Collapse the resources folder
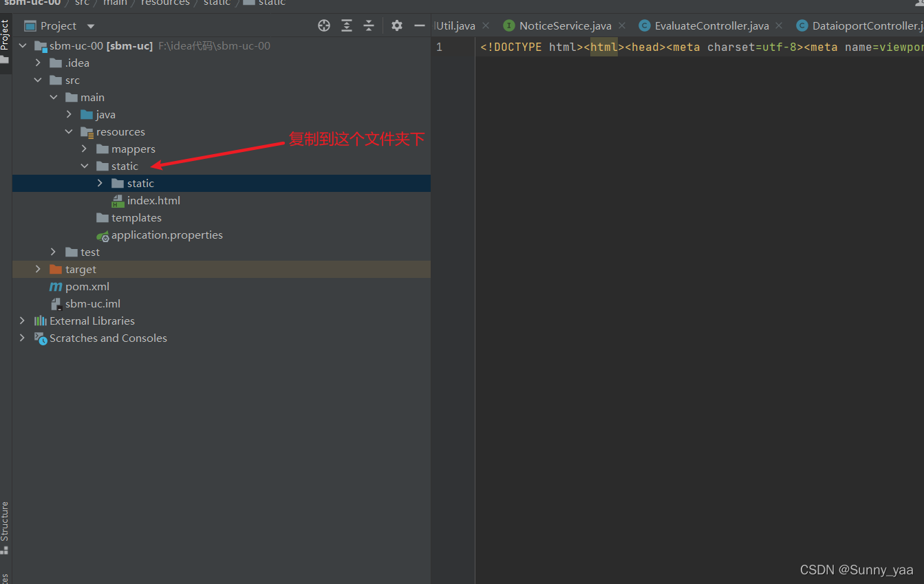This screenshot has height=584, width=924. [69, 131]
